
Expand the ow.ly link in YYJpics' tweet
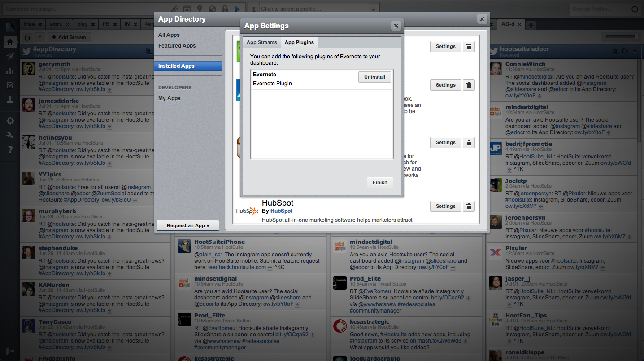[x=135, y=200]
